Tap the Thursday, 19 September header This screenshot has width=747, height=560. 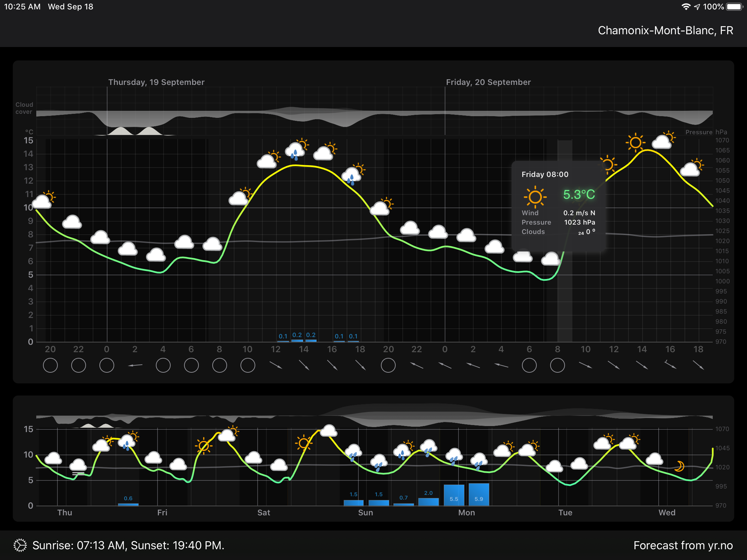(x=156, y=82)
